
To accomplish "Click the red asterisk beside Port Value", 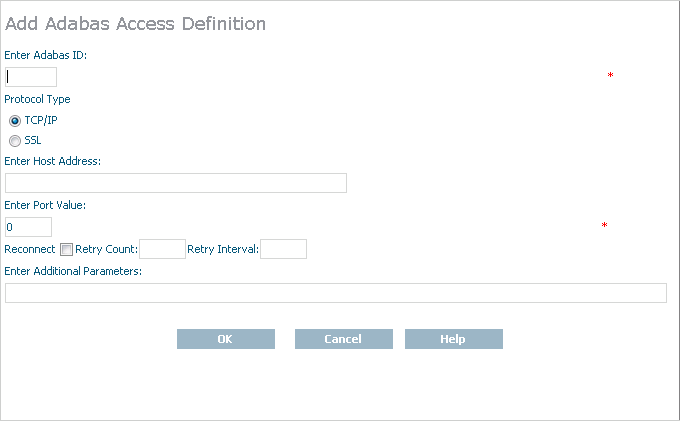I will click(x=604, y=225).
